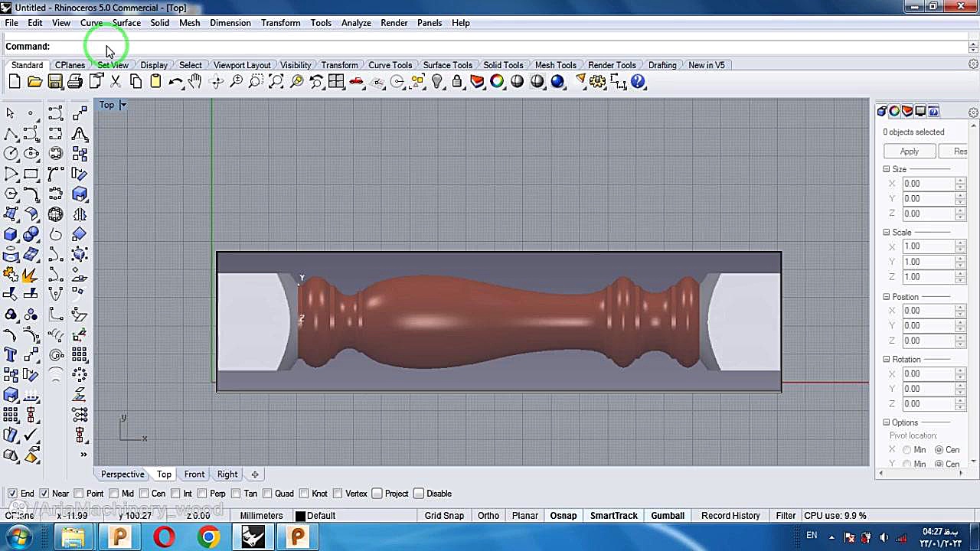Viewport: 980px width, 551px height.
Task: Toggle the Gumball status bar button
Action: click(x=668, y=516)
